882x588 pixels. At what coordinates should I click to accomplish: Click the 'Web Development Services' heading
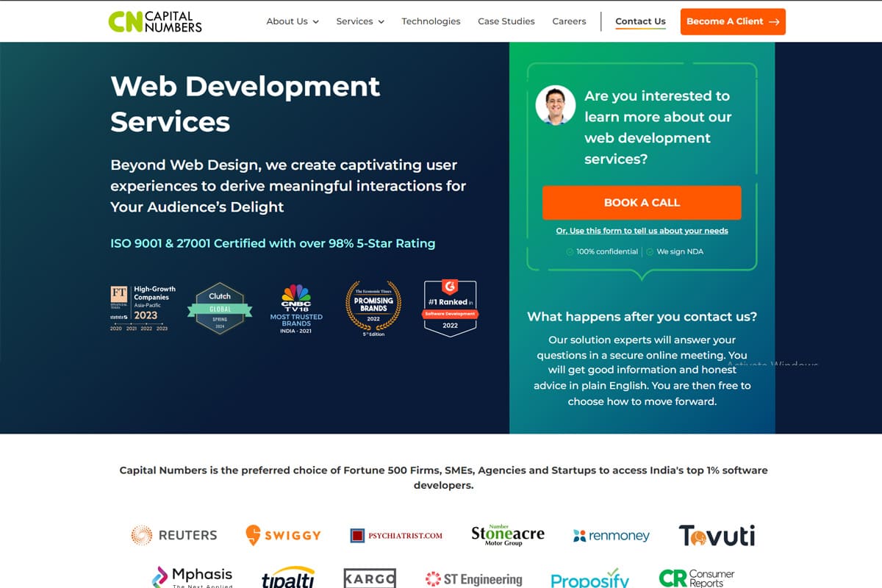pos(245,104)
